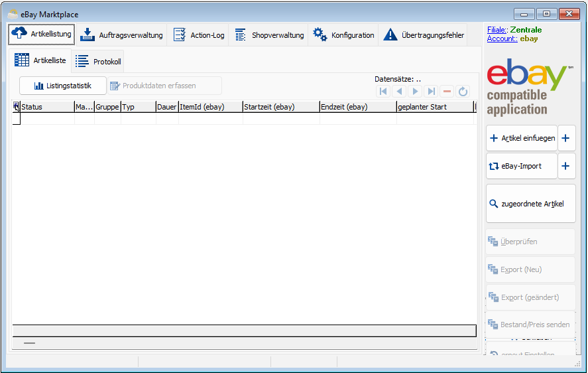The height and width of the screenshot is (373, 588).
Task: Click the ItemId (ebay) column header
Action: point(210,107)
